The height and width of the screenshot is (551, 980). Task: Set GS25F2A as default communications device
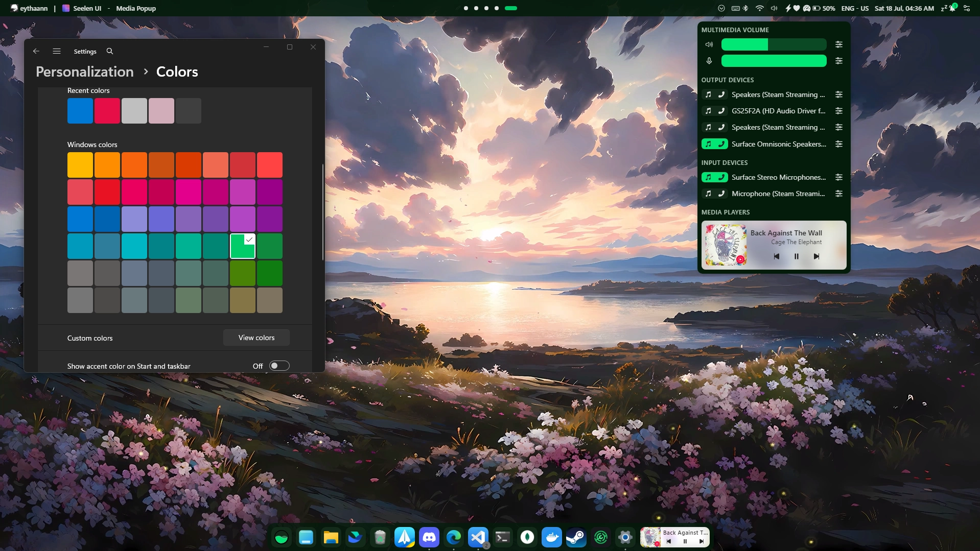(x=721, y=111)
